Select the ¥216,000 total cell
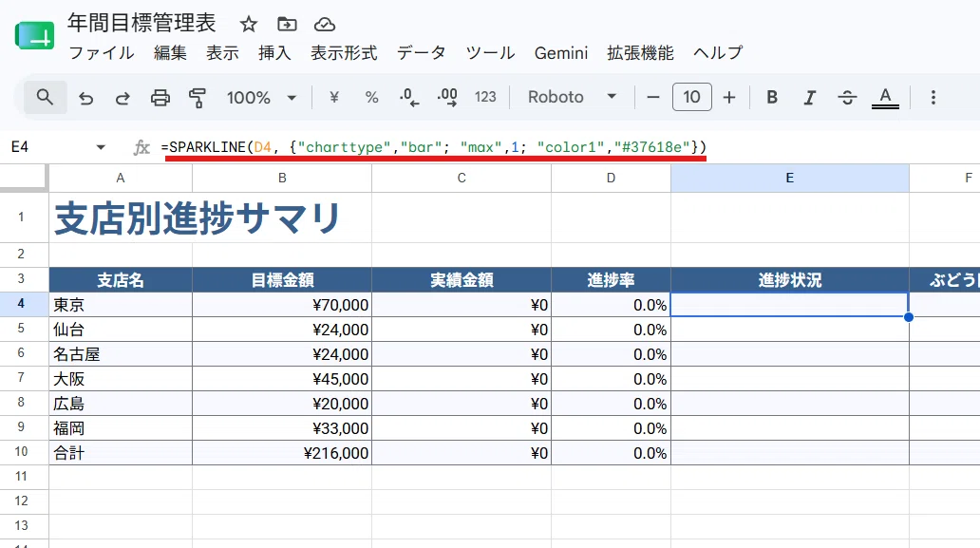 pos(282,452)
